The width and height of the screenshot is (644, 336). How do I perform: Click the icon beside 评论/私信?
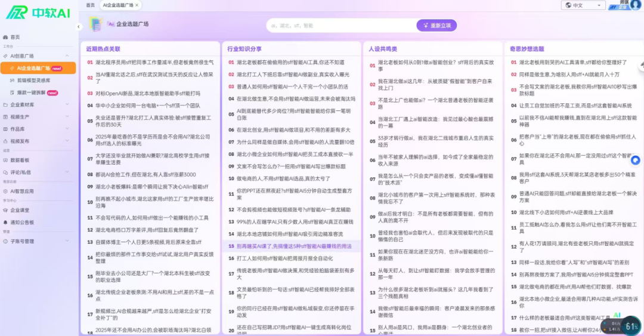coord(5,172)
